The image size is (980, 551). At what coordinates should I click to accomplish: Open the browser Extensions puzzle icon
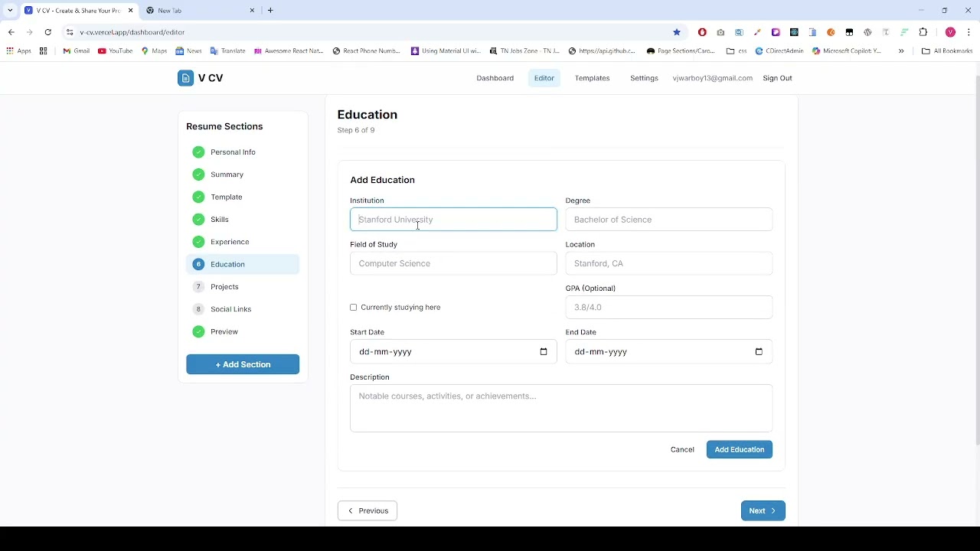[x=923, y=32]
